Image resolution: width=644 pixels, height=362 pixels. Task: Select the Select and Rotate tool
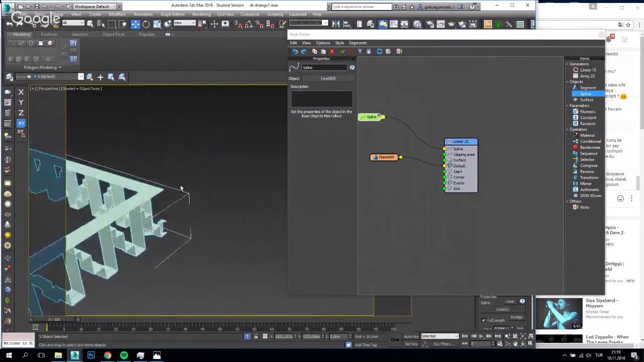pos(146,24)
